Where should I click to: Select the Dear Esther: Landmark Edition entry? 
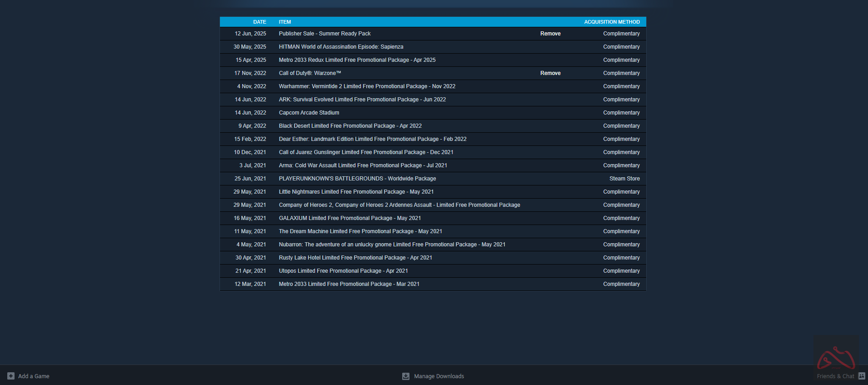coord(373,139)
